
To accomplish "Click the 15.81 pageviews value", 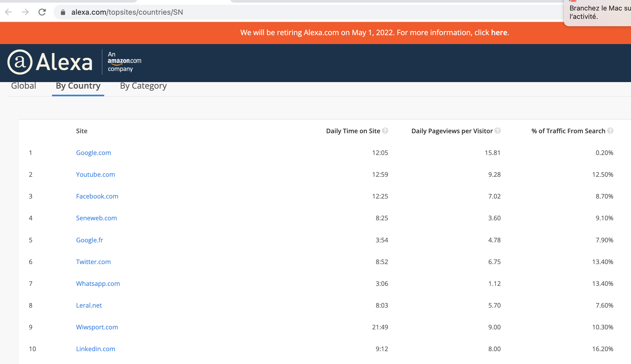I will pos(493,153).
